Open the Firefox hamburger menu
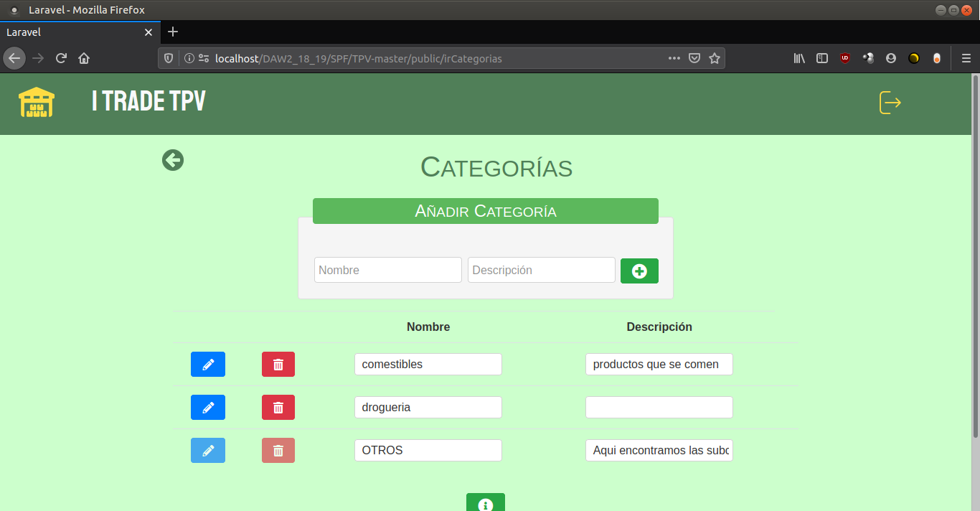 pos(966,59)
